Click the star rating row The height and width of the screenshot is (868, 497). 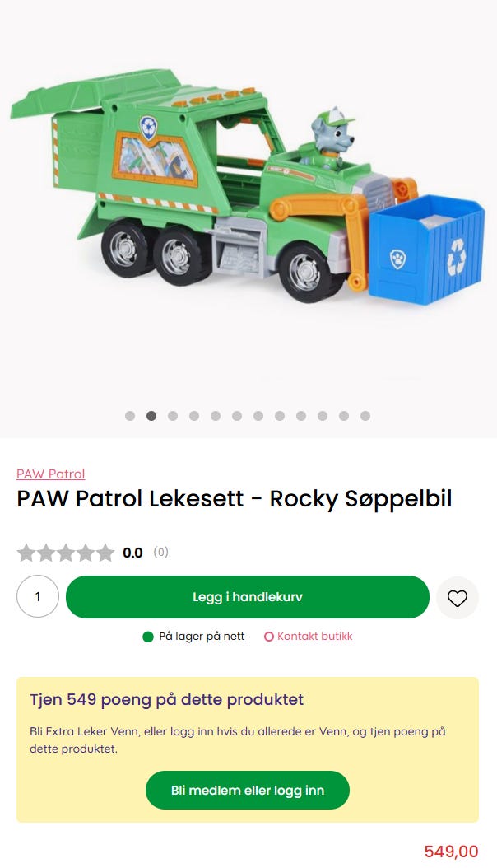[93, 553]
